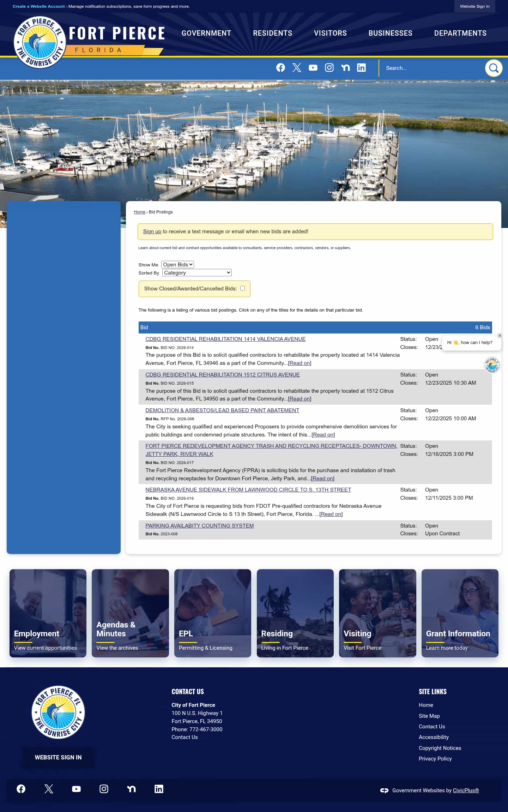Click Home in Site Links
The image size is (508, 812).
(x=426, y=705)
